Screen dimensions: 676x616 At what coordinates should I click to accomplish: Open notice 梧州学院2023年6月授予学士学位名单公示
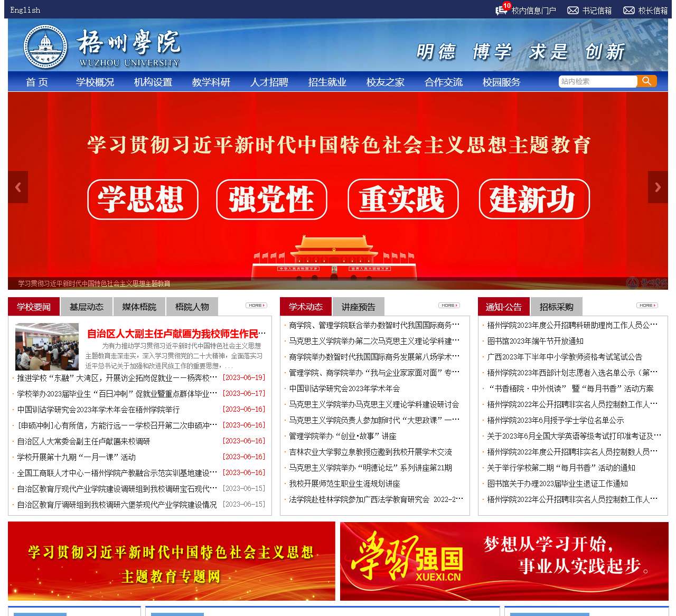[556, 420]
